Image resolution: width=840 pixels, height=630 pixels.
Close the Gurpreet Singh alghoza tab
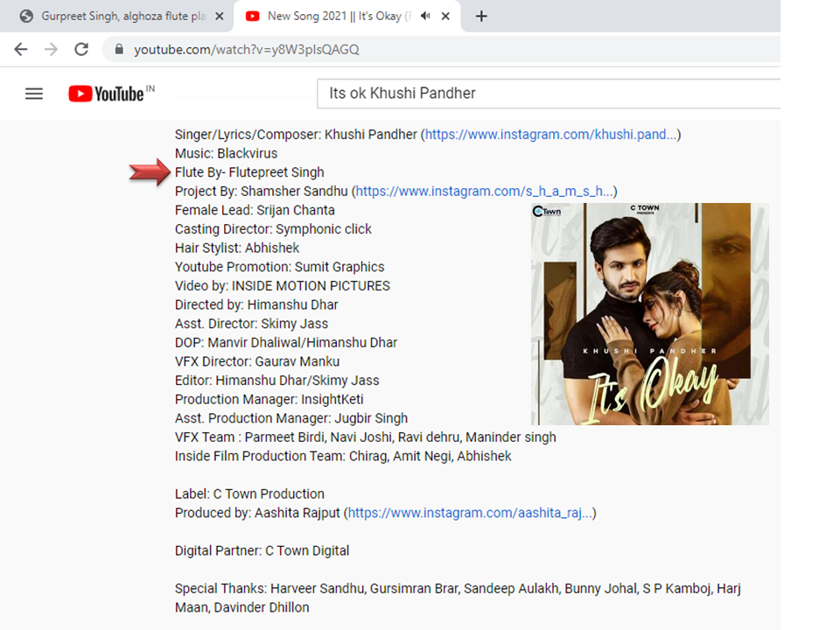[218, 16]
